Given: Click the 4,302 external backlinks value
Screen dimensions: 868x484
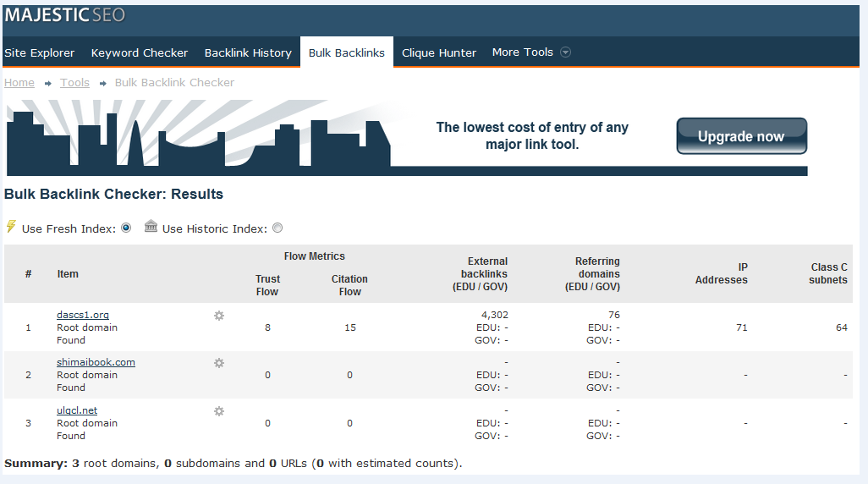Looking at the screenshot, I should tap(494, 315).
